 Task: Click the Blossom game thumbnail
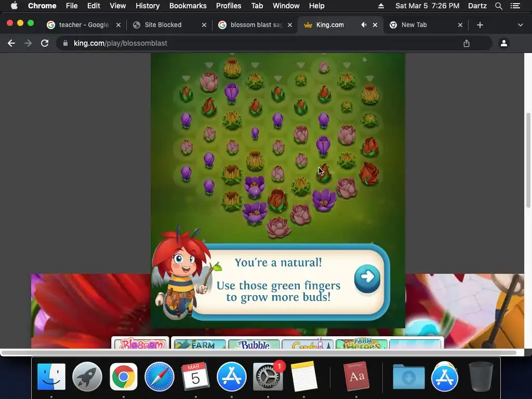[x=140, y=343]
